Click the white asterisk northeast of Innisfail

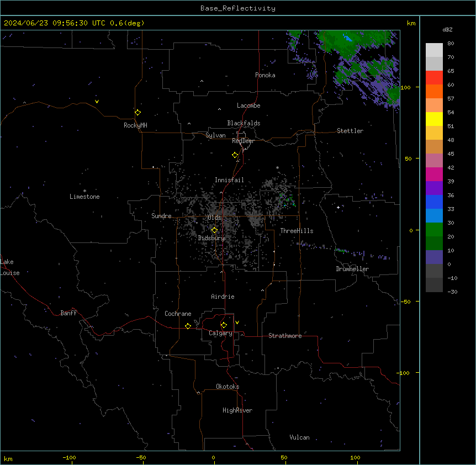click(277, 167)
